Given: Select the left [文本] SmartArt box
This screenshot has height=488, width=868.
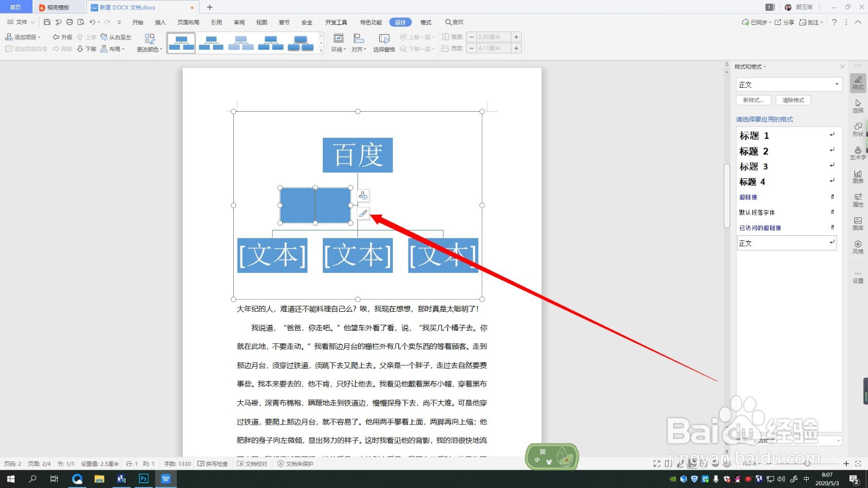Looking at the screenshot, I should click(272, 255).
